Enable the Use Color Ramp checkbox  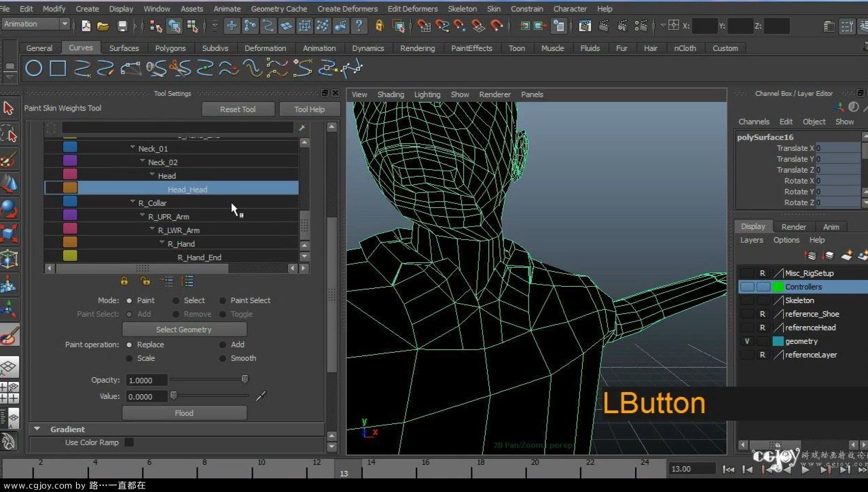(x=129, y=442)
